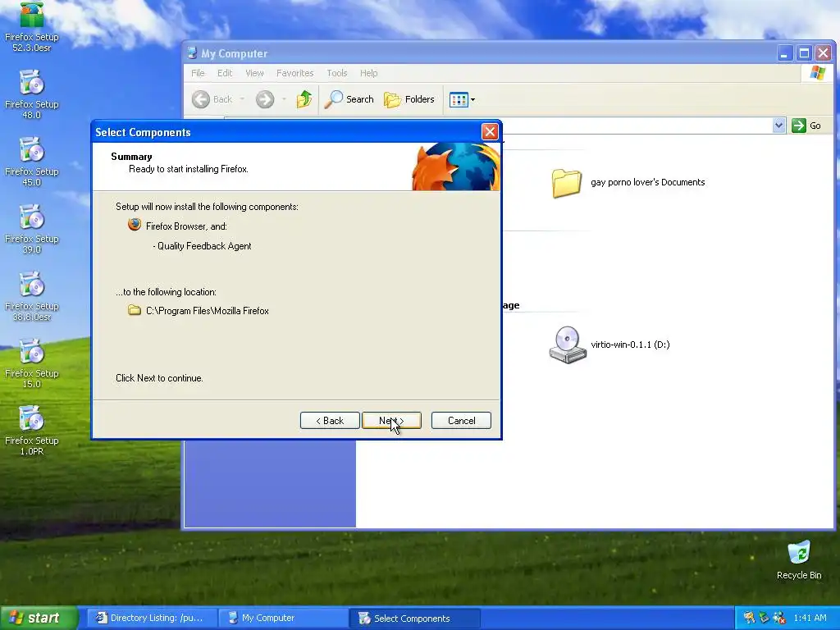840x630 pixels.
Task: Select the gay porno lover's Documents folder
Action: coord(628,183)
